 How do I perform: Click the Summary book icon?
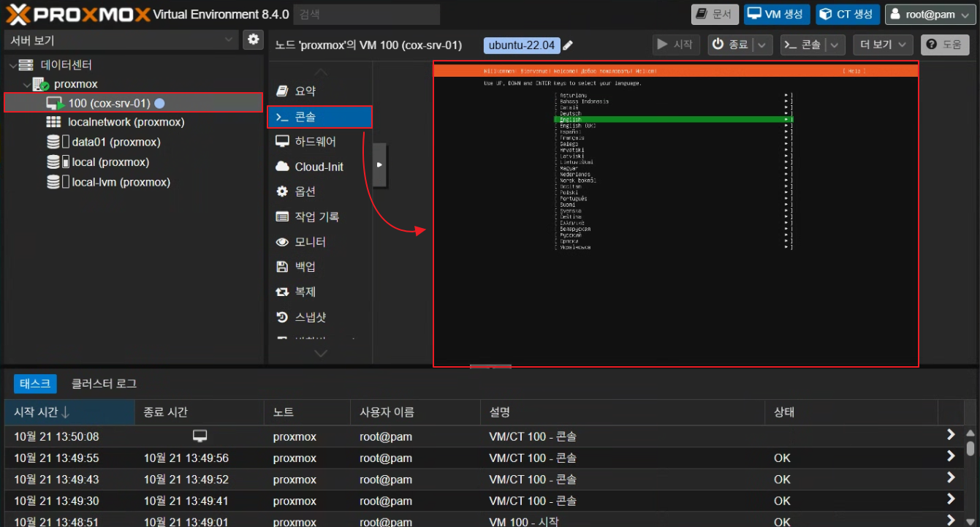(282, 91)
